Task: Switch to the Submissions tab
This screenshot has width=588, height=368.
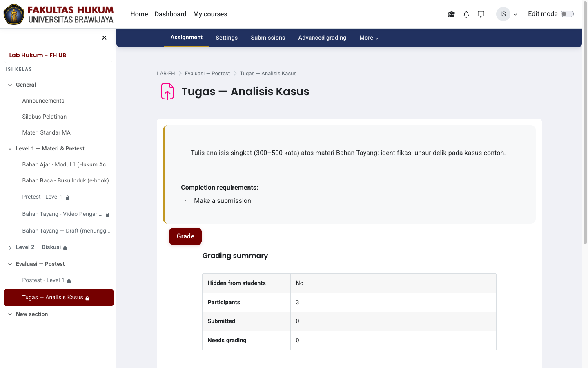Action: 268,38
